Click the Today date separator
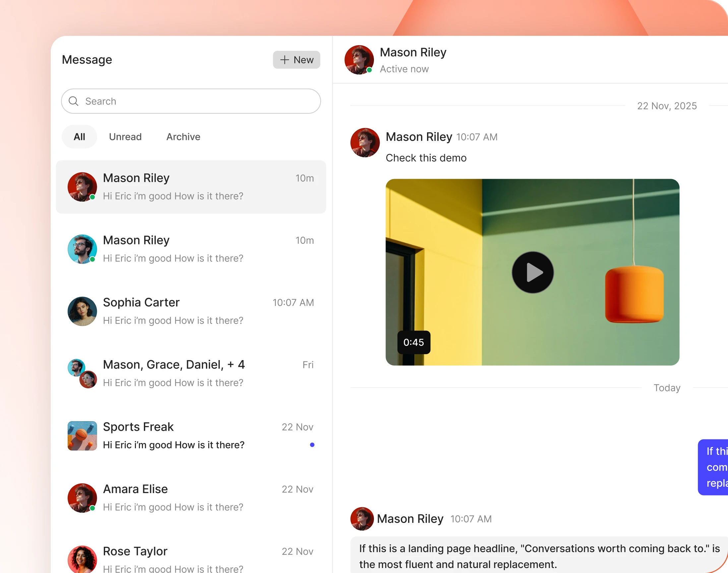 [667, 388]
